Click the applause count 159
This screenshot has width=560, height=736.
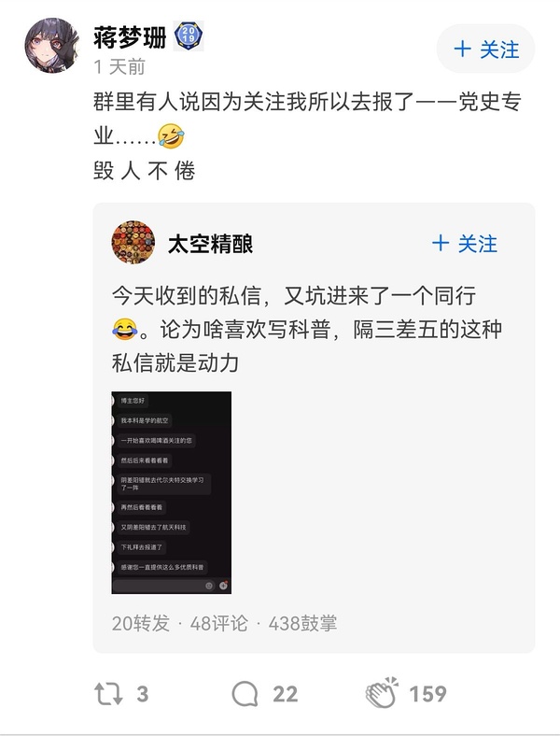pos(427,694)
